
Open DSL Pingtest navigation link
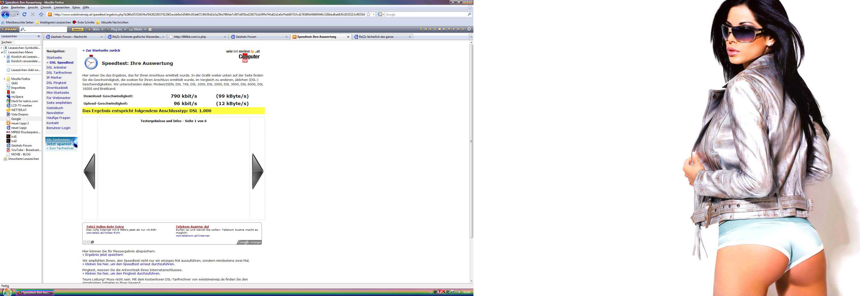coord(56,83)
